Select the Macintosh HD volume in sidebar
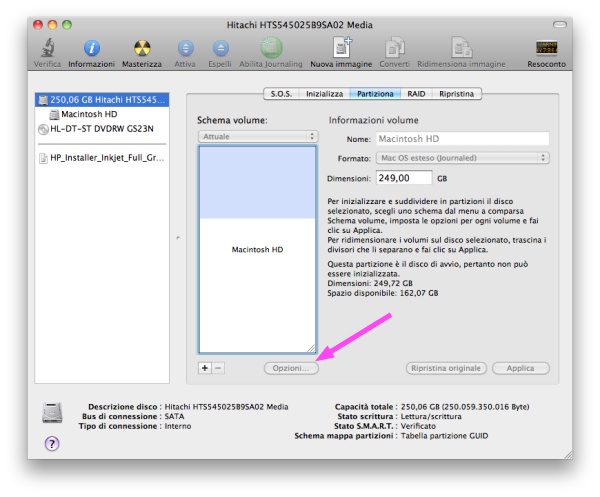 102,114
